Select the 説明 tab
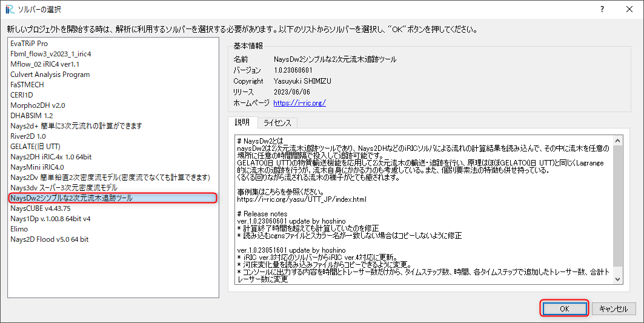 pos(242,122)
